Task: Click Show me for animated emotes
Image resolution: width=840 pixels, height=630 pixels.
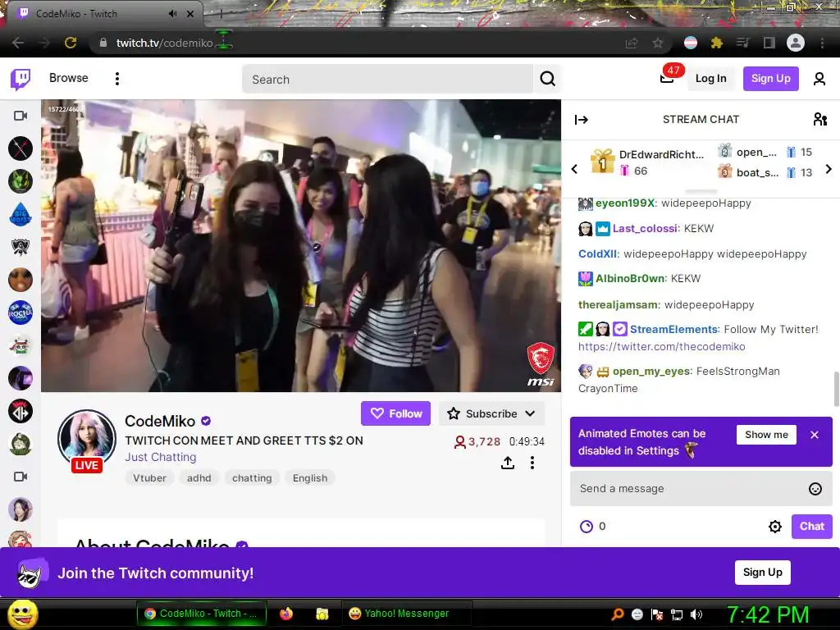Action: [766, 435]
